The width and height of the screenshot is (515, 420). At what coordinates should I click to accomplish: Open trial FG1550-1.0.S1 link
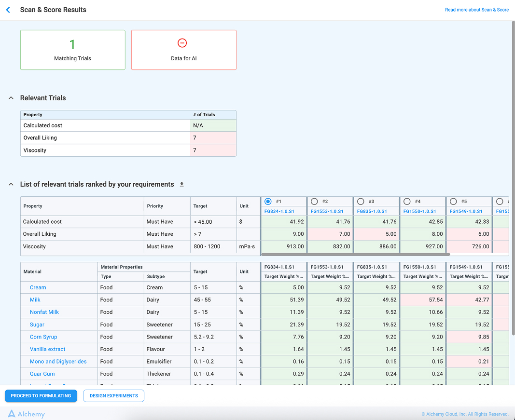pos(419,211)
